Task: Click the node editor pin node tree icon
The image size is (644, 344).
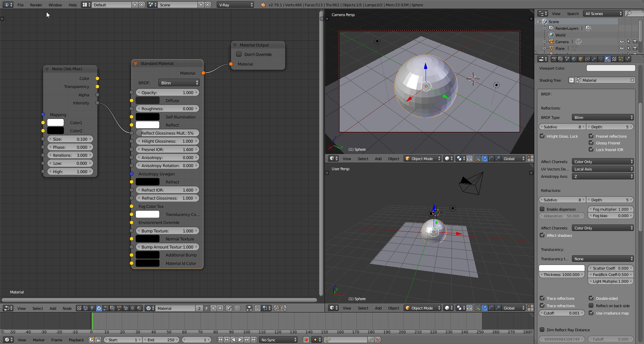Action: 229,308
